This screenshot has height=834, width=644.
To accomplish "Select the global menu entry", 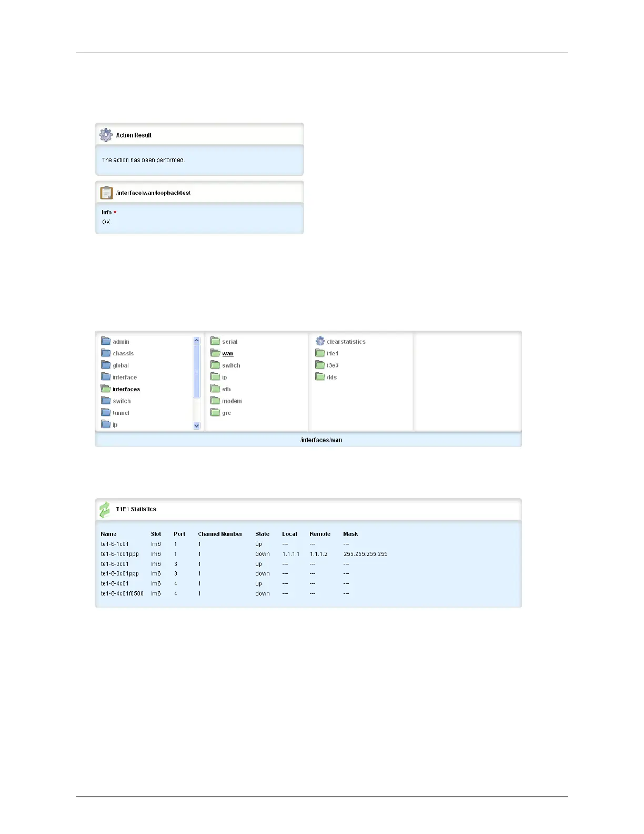I will click(120, 365).
